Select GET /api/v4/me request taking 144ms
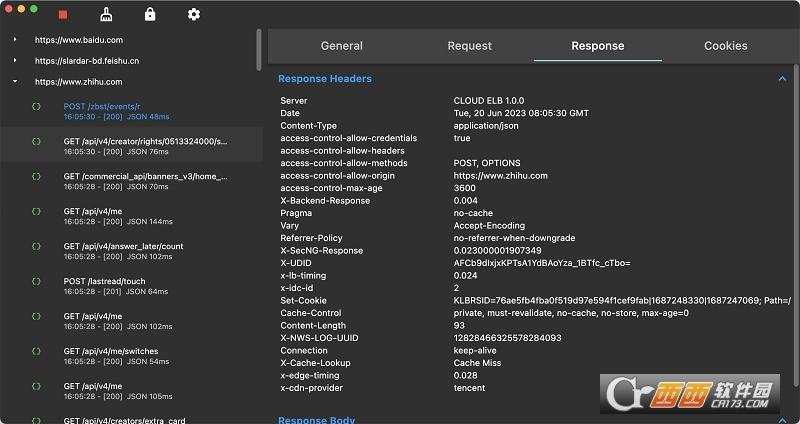Image resolution: width=800 pixels, height=424 pixels. click(131, 216)
